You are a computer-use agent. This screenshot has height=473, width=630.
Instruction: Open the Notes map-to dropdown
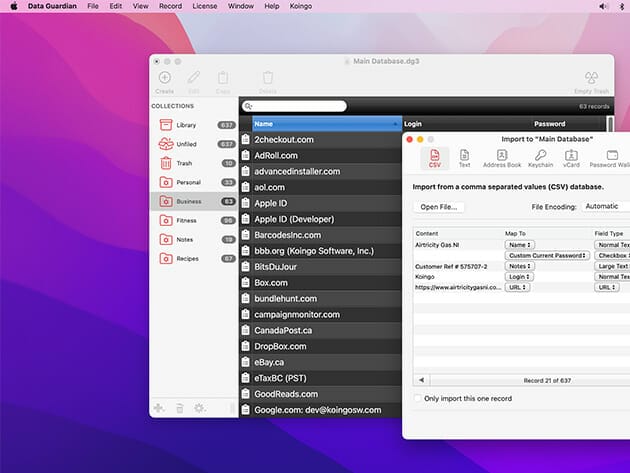pos(521,266)
